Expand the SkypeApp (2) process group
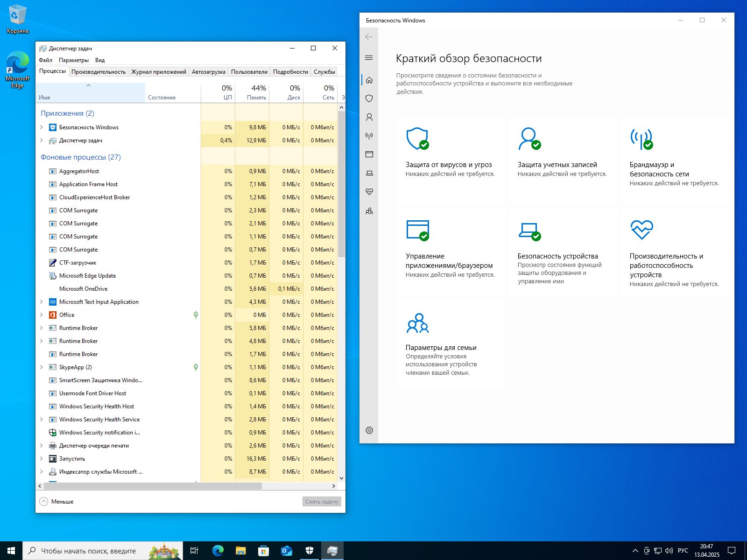 [x=42, y=367]
